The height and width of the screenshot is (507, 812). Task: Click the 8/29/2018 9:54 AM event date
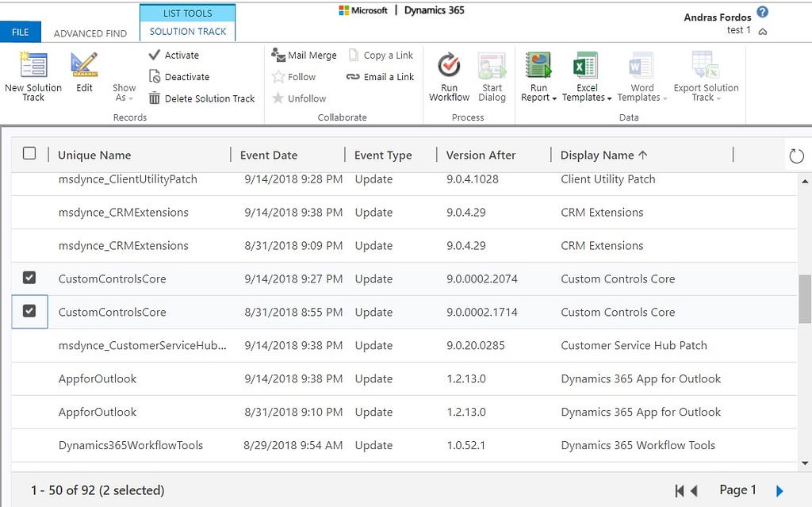click(x=293, y=445)
